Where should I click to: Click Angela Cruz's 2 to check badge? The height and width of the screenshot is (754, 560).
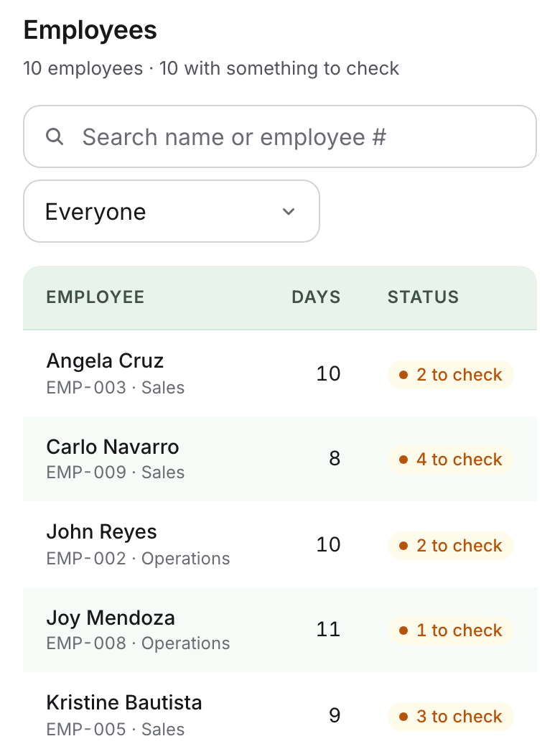(x=450, y=375)
